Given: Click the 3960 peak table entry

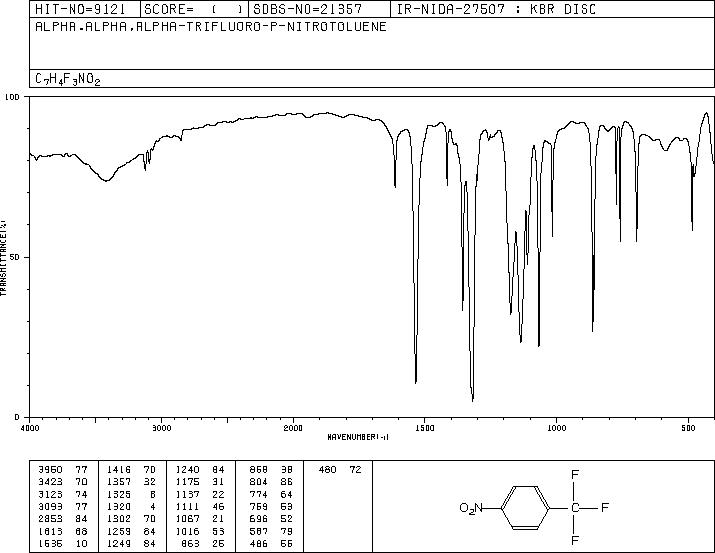Looking at the screenshot, I should [x=63, y=469].
